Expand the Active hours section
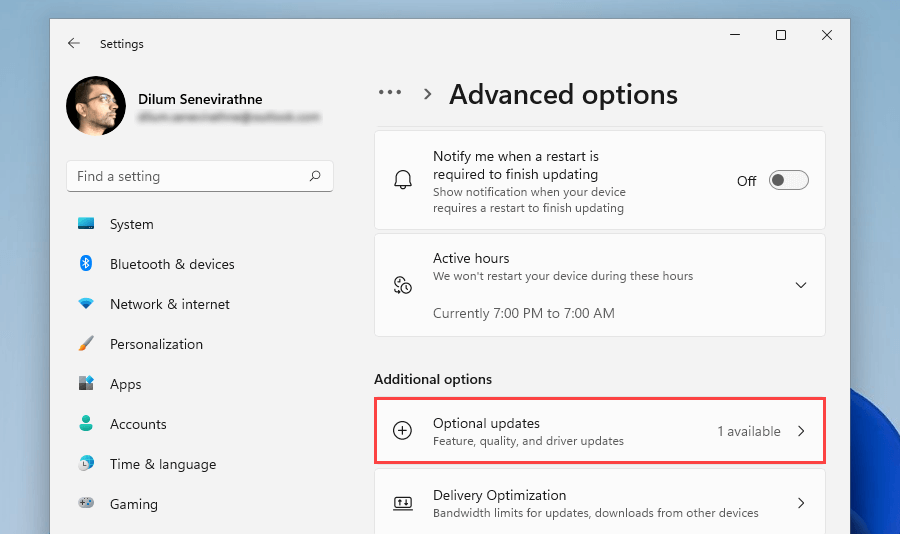This screenshot has width=900, height=534. 800,285
